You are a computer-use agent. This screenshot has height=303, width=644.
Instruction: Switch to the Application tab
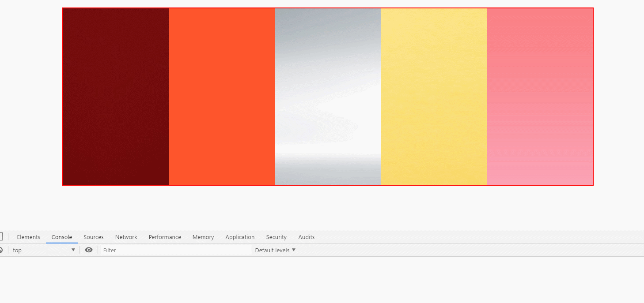240,237
